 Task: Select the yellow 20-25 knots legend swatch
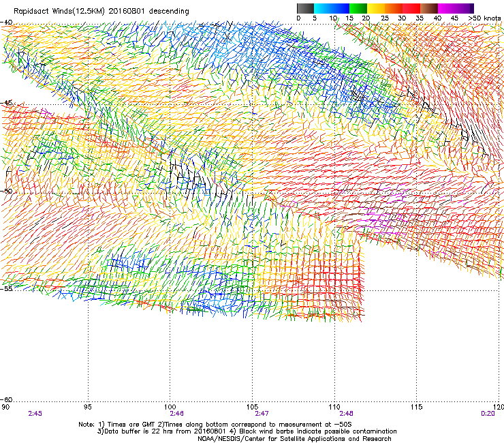(x=376, y=8)
